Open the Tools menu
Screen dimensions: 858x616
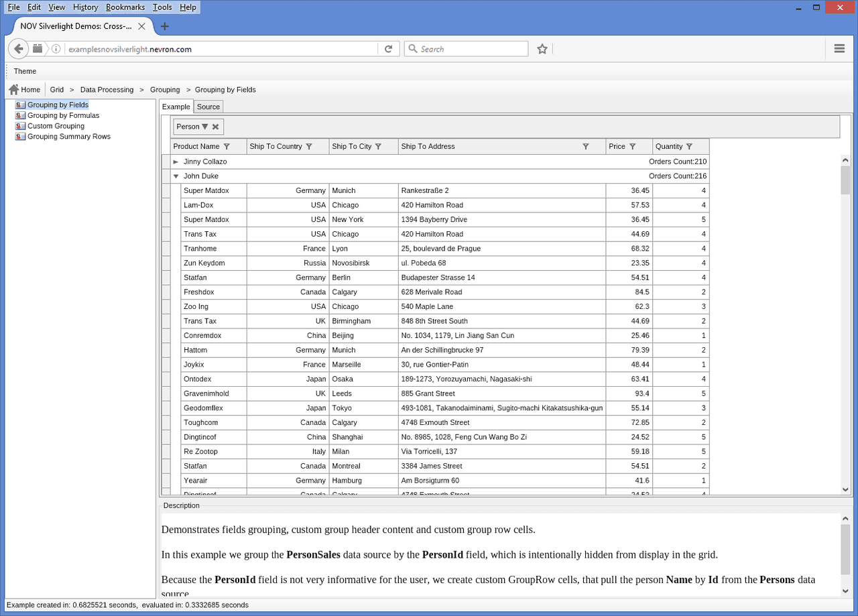pos(162,7)
